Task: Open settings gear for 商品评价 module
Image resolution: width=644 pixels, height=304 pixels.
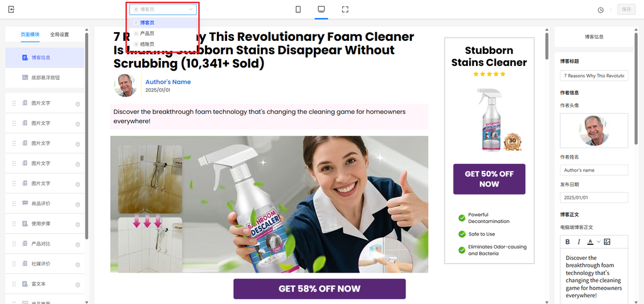Action: 77,204
